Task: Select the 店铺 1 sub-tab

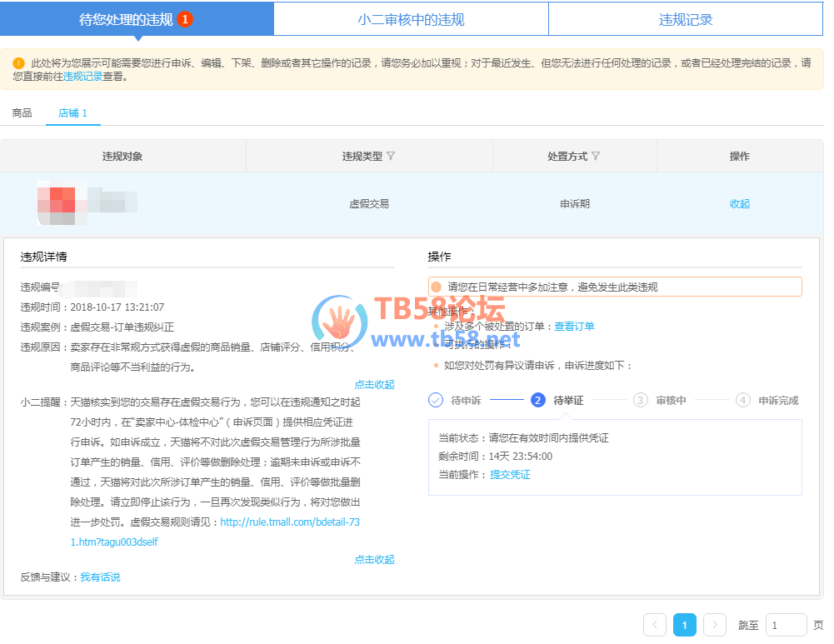Action: pos(72,112)
